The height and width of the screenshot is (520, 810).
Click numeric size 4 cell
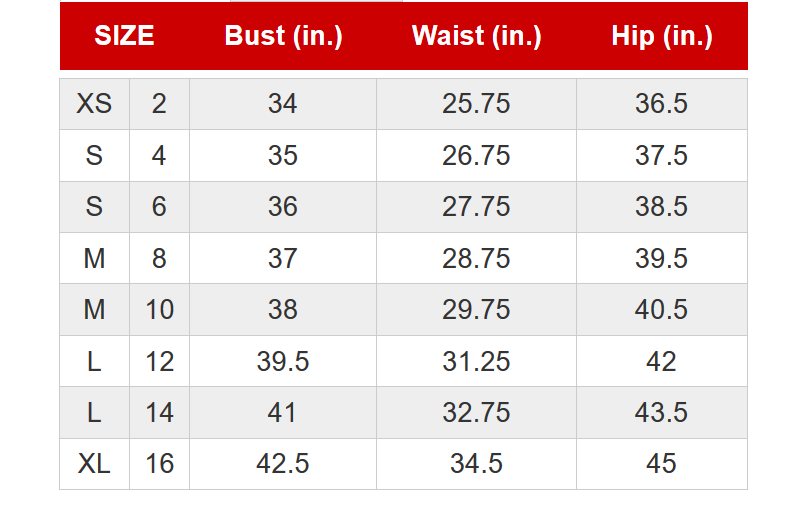(x=159, y=155)
